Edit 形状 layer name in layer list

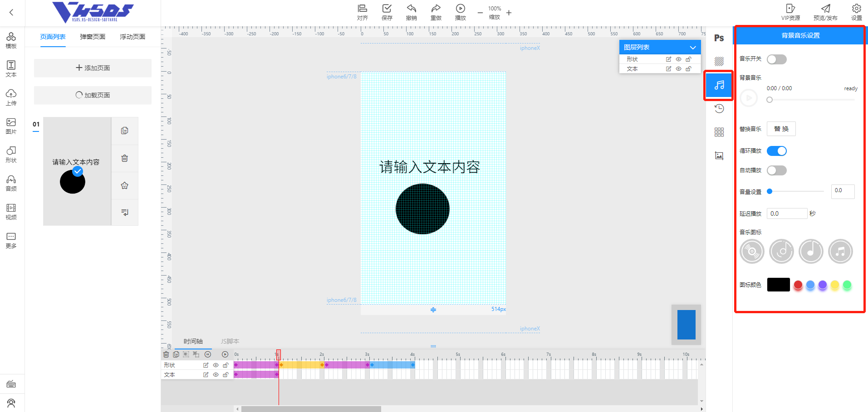click(x=668, y=59)
